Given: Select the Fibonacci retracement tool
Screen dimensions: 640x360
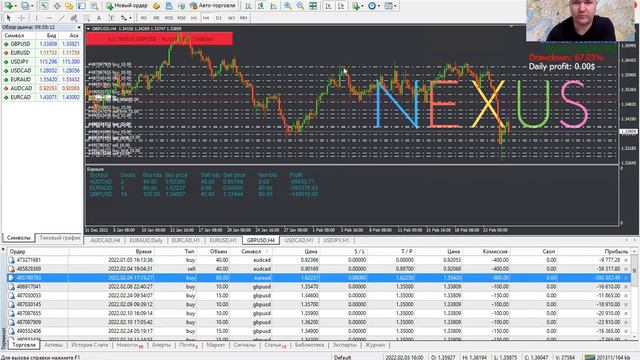Looking at the screenshot, I should coord(87,18).
